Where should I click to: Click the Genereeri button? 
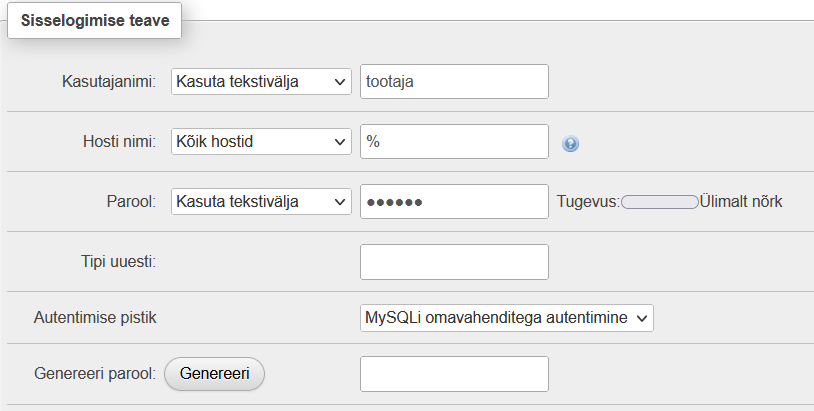(x=214, y=374)
